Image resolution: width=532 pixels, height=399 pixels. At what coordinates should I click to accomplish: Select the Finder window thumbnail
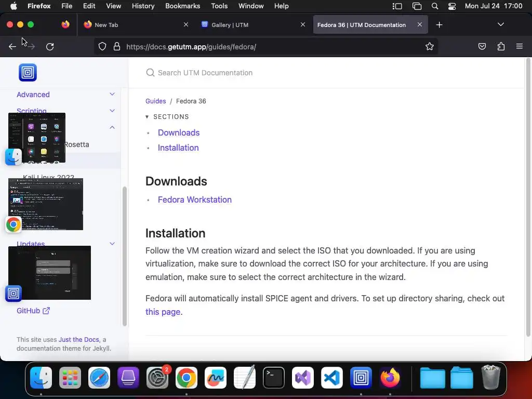[x=37, y=137]
